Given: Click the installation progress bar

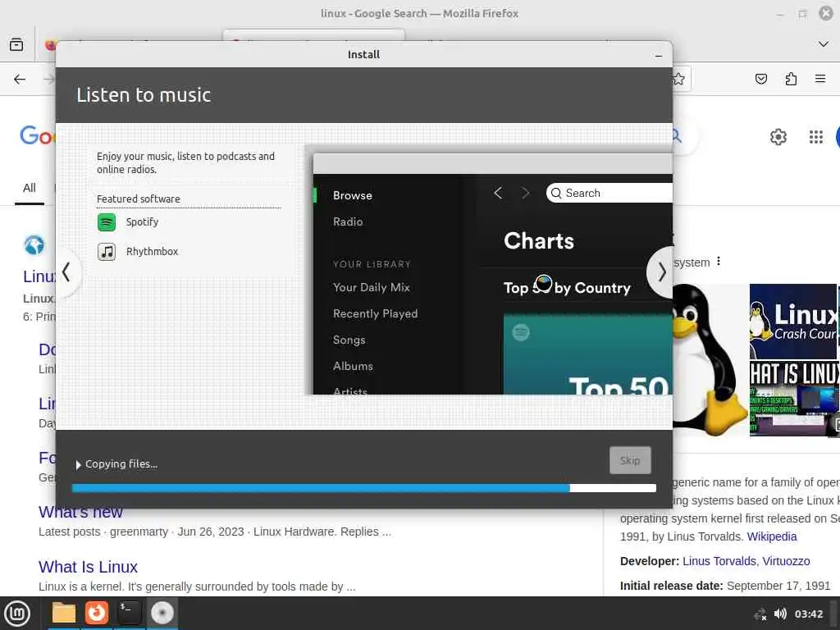Looking at the screenshot, I should click(363, 488).
